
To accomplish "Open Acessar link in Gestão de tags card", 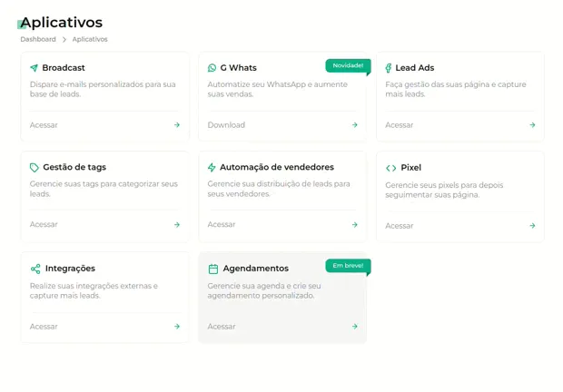I will click(x=44, y=224).
